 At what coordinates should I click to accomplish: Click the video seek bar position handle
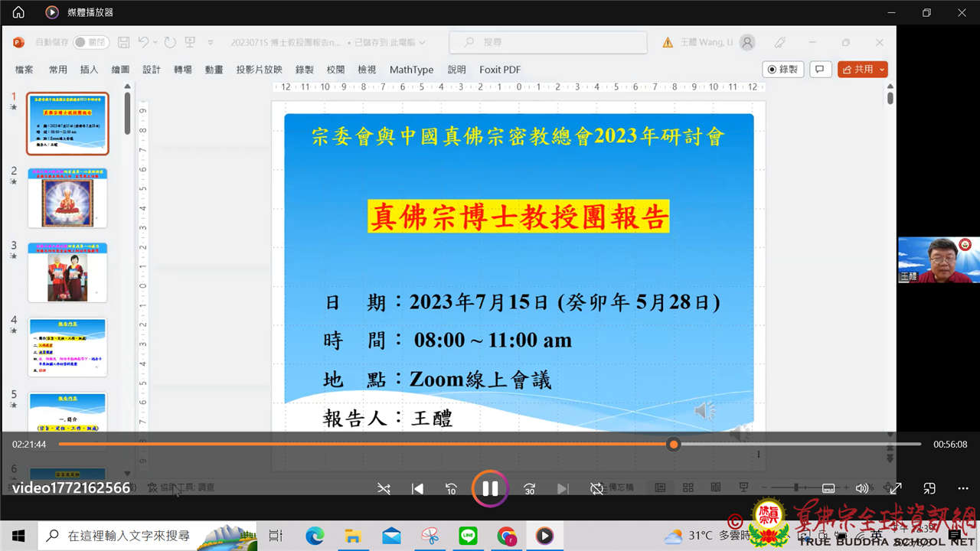click(x=673, y=444)
